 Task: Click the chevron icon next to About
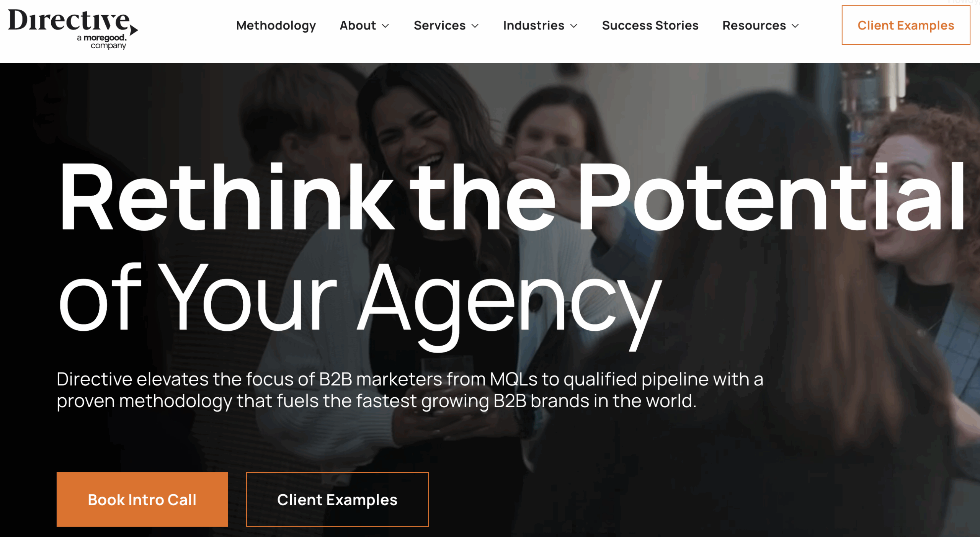point(385,26)
